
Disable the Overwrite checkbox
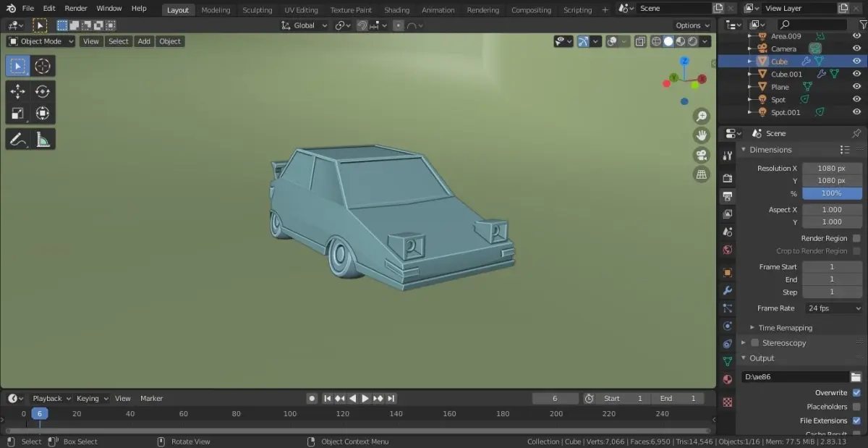coord(856,393)
